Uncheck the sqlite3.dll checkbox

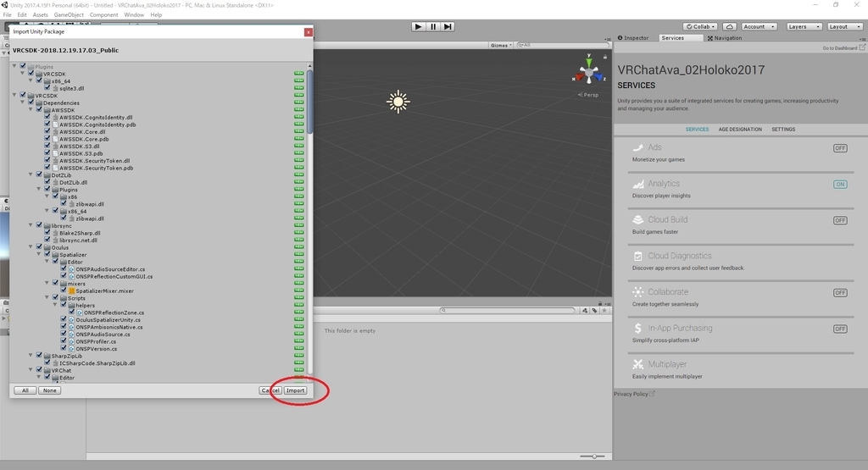click(x=47, y=88)
